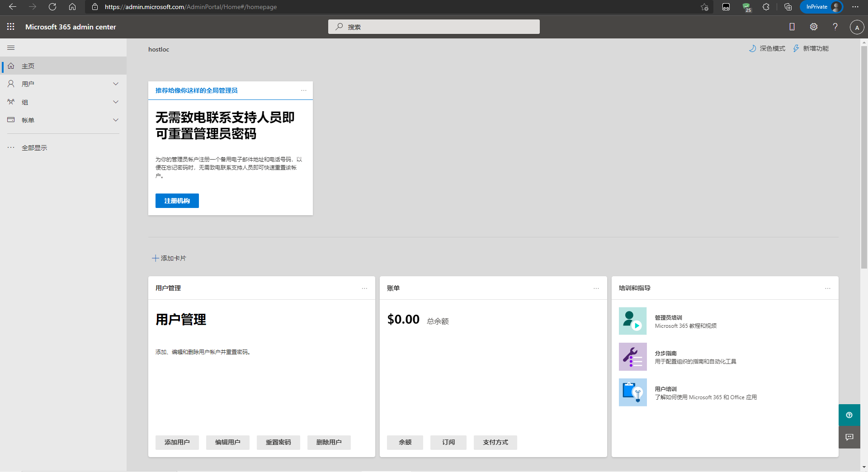Click the scroll down arrow on scrollbar
The width and height of the screenshot is (868, 472).
pos(864,467)
